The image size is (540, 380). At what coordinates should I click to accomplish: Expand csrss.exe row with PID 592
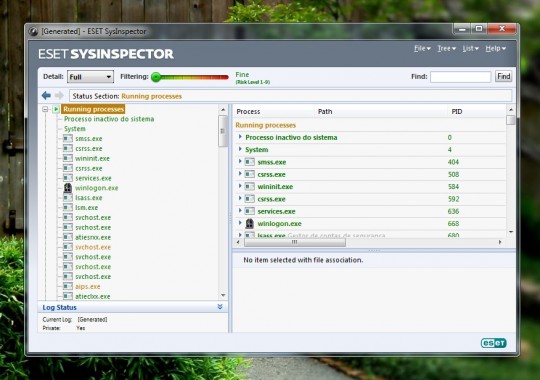[240, 198]
